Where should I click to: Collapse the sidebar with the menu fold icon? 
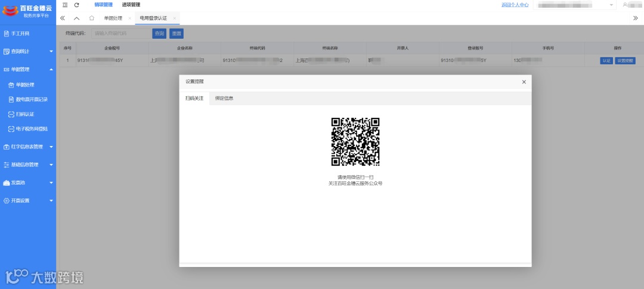pyautogui.click(x=65, y=5)
